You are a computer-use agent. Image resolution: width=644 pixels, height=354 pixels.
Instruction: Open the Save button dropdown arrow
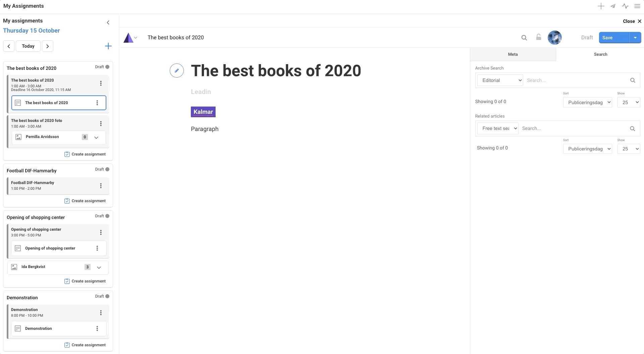[x=635, y=38]
